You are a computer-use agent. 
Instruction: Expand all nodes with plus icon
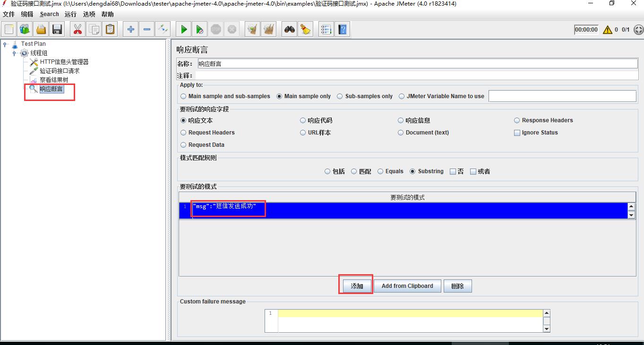click(131, 29)
